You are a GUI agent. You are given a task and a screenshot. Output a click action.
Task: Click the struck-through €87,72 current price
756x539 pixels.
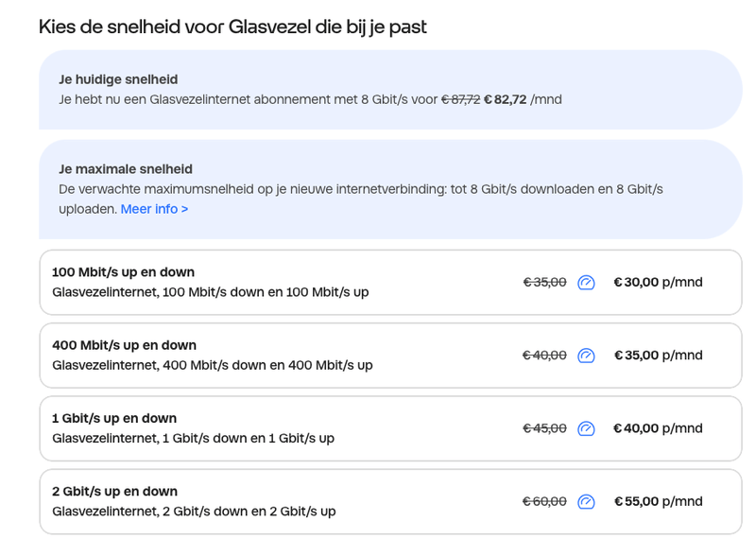pos(460,99)
